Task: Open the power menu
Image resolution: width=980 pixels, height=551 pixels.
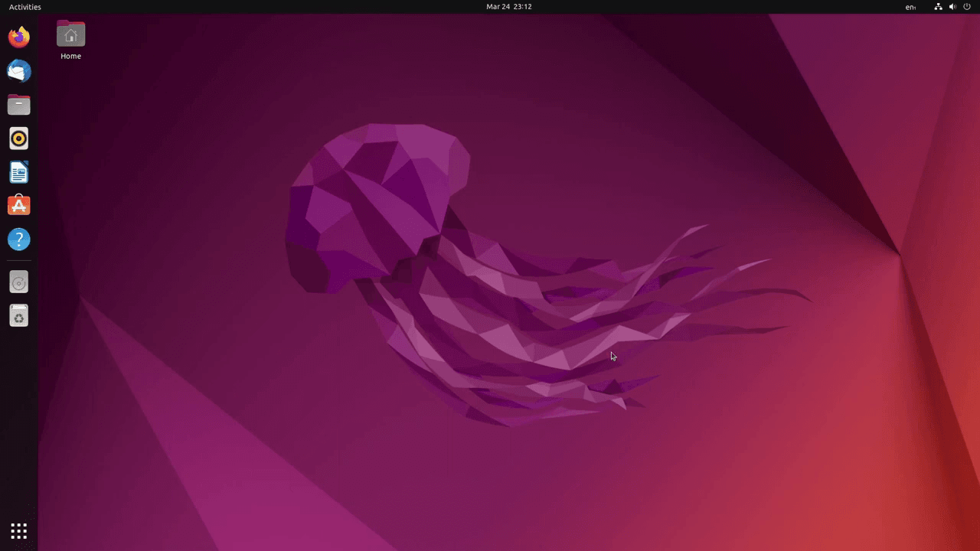Action: (x=966, y=7)
